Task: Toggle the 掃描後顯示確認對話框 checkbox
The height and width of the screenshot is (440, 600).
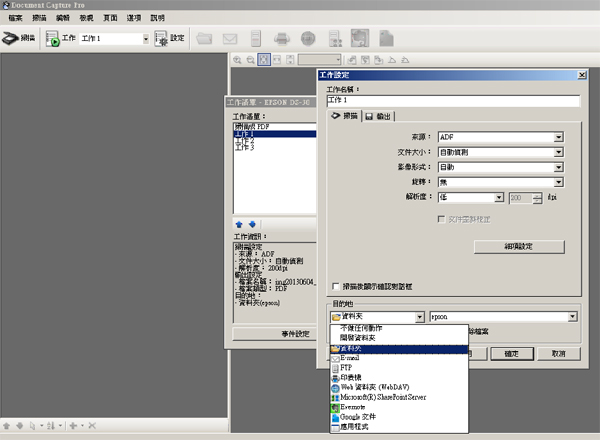Action: [x=336, y=286]
